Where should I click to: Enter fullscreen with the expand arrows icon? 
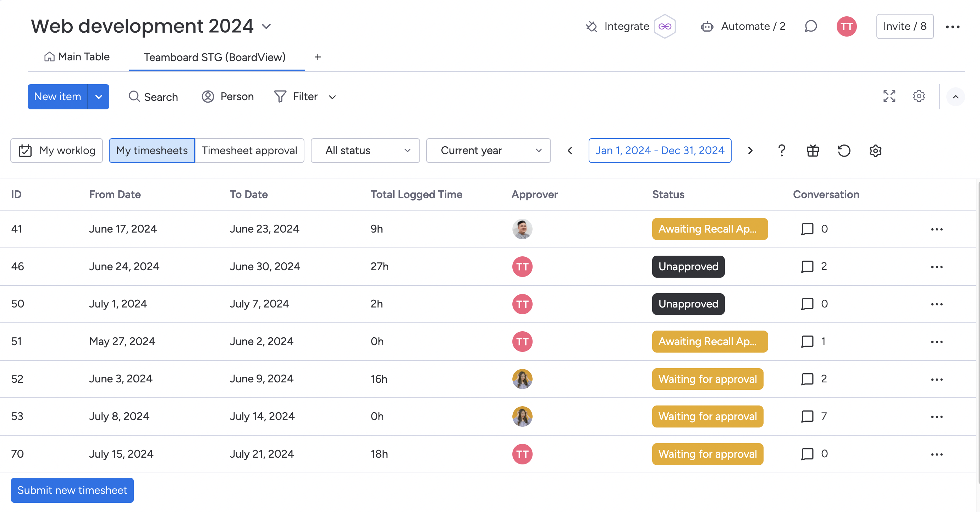889,96
